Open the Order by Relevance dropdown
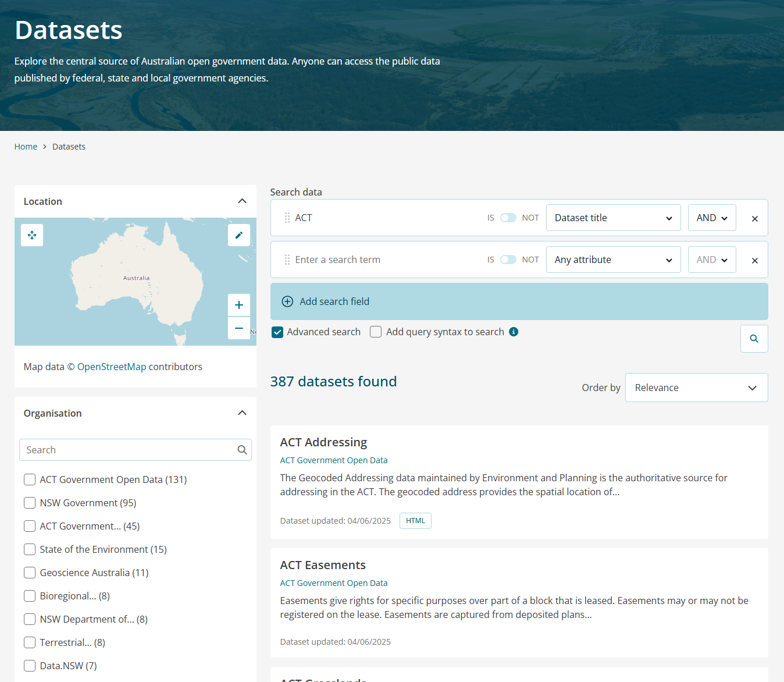This screenshot has height=682, width=784. click(x=696, y=388)
